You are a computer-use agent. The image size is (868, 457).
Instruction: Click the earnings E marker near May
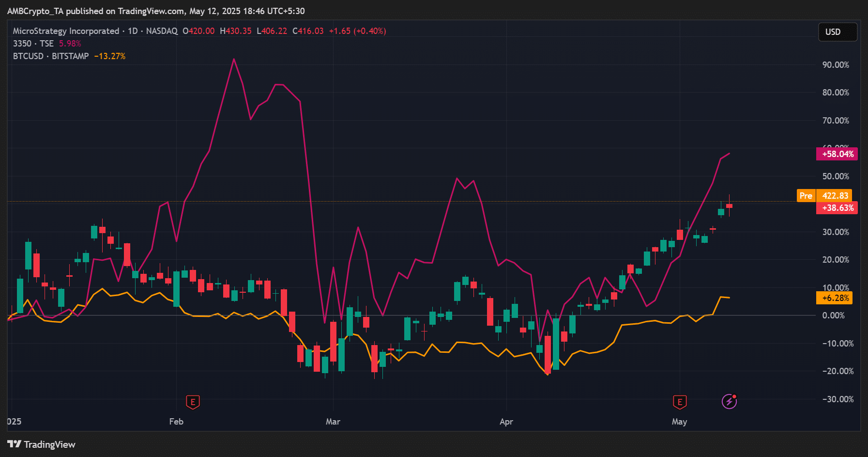pos(680,402)
